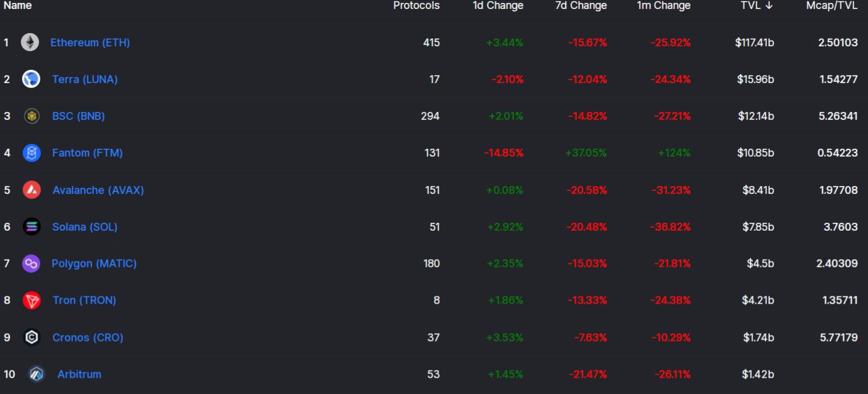Click the Cronos CRO logo icon
This screenshot has width=868, height=394.
pos(31,337)
